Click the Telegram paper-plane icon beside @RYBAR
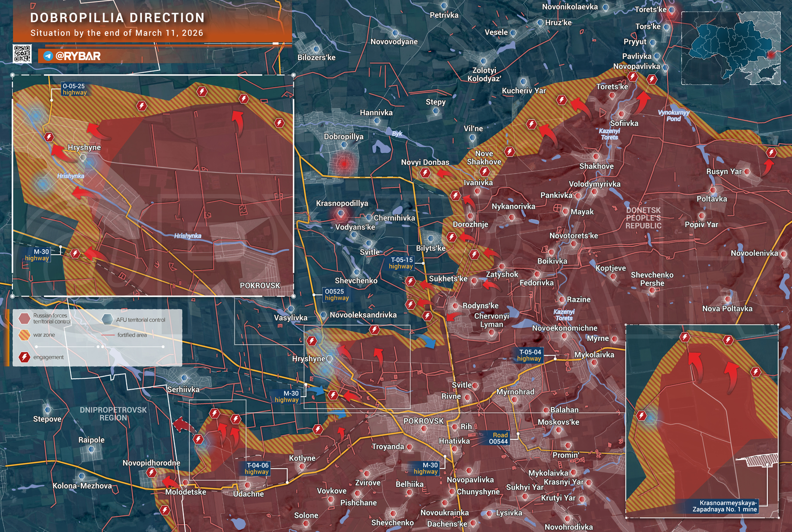The image size is (792, 532). pyautogui.click(x=48, y=56)
